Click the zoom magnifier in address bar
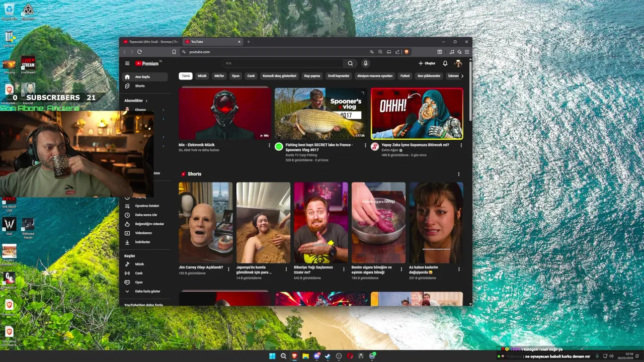This screenshot has height=362, width=644. tap(380, 52)
